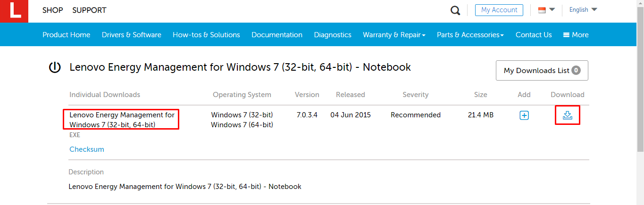Click the red Lenovo logo
This screenshot has width=644, height=205.
click(x=14, y=11)
